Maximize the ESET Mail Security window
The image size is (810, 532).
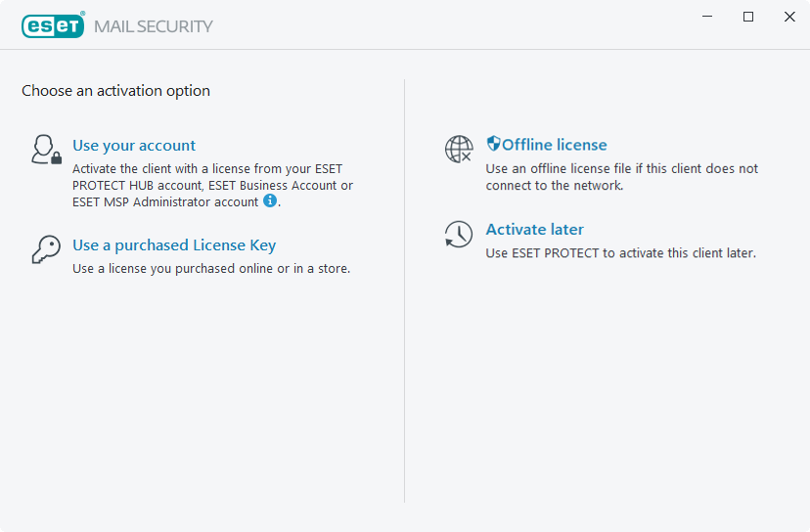[x=748, y=17]
